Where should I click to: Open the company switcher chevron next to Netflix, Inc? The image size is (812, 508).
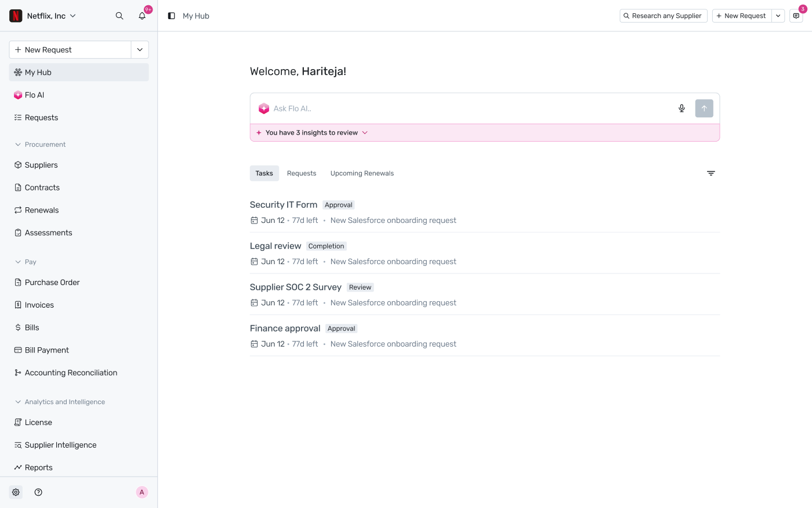point(73,16)
